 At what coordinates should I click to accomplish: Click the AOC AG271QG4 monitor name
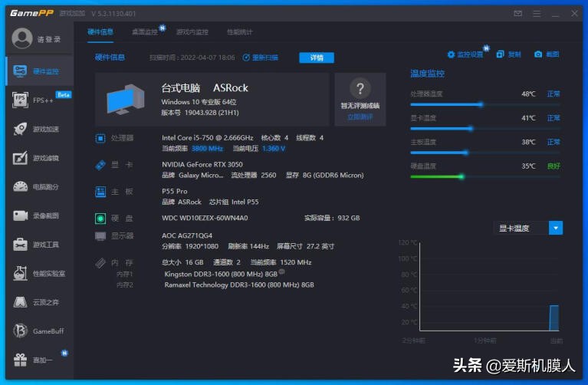pos(187,235)
